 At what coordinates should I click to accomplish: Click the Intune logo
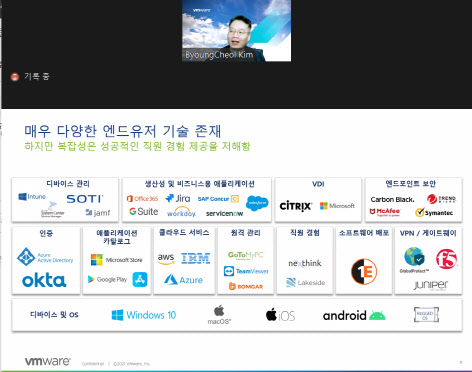pos(32,197)
